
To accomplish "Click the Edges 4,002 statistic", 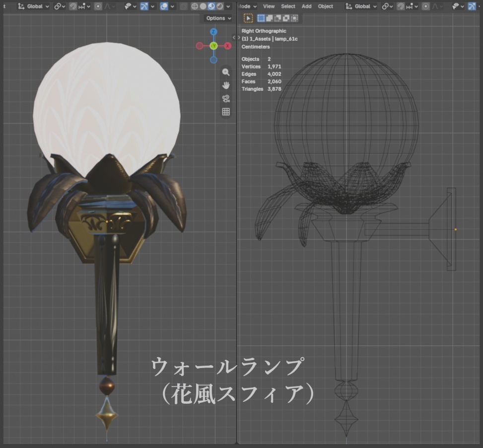I will [x=261, y=74].
